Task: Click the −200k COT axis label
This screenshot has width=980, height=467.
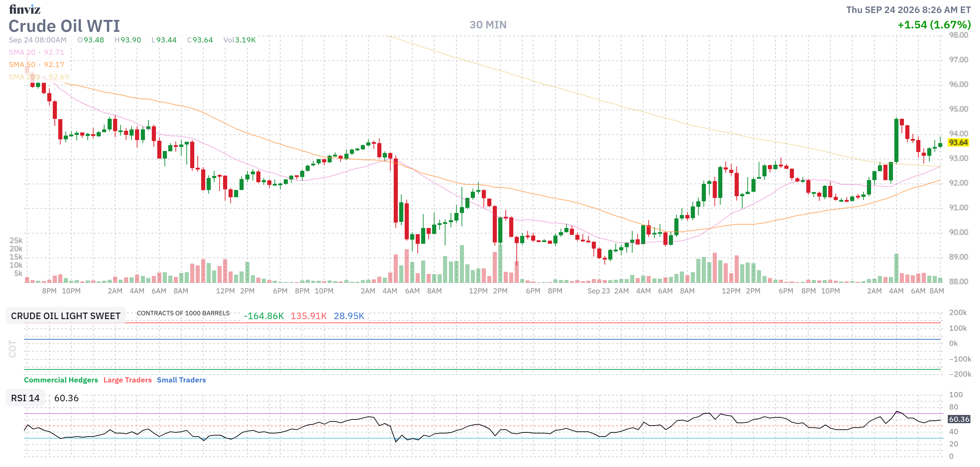Action: click(x=960, y=374)
